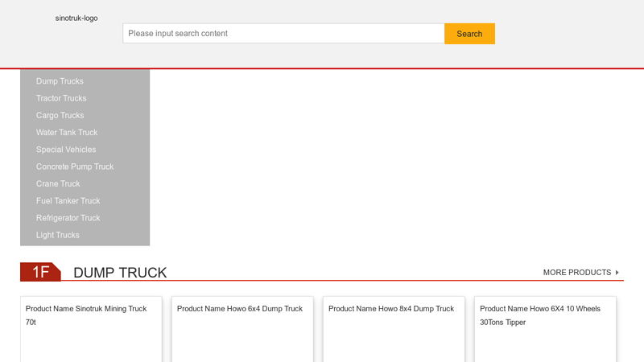Screen dimensions: 644x362
Task: Click the MORE PRODUCTS link
Action: pos(577,273)
